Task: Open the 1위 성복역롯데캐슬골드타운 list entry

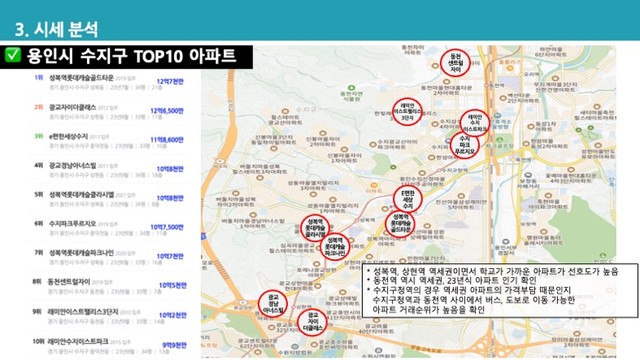Action: click(109, 82)
